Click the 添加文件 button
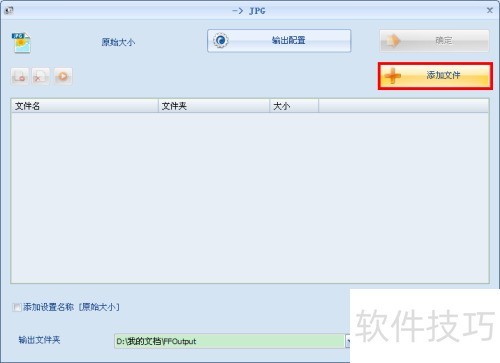 coord(435,76)
